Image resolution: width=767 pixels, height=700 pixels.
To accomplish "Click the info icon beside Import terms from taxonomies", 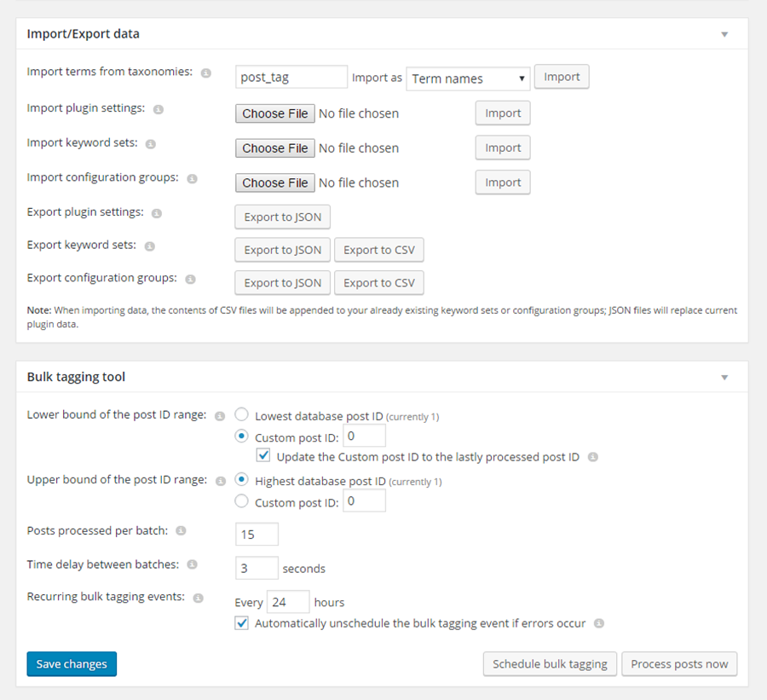I will (x=205, y=73).
